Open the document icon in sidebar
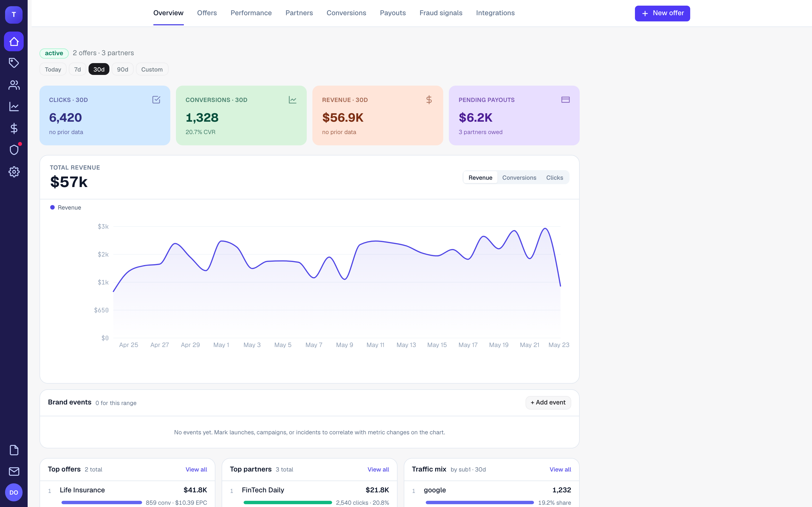 14,450
